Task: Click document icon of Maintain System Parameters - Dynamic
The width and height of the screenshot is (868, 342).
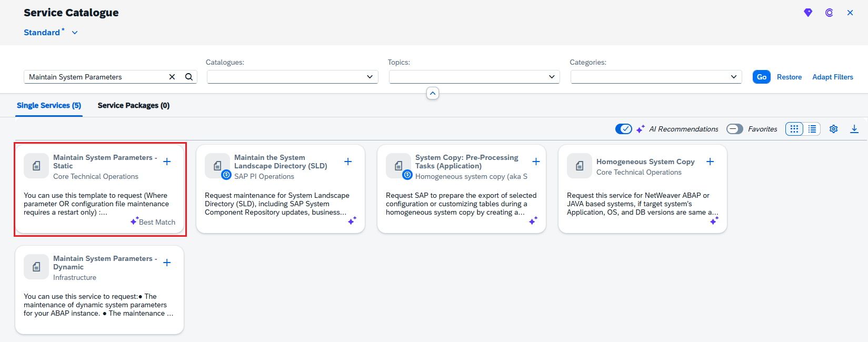Action: 36,267
